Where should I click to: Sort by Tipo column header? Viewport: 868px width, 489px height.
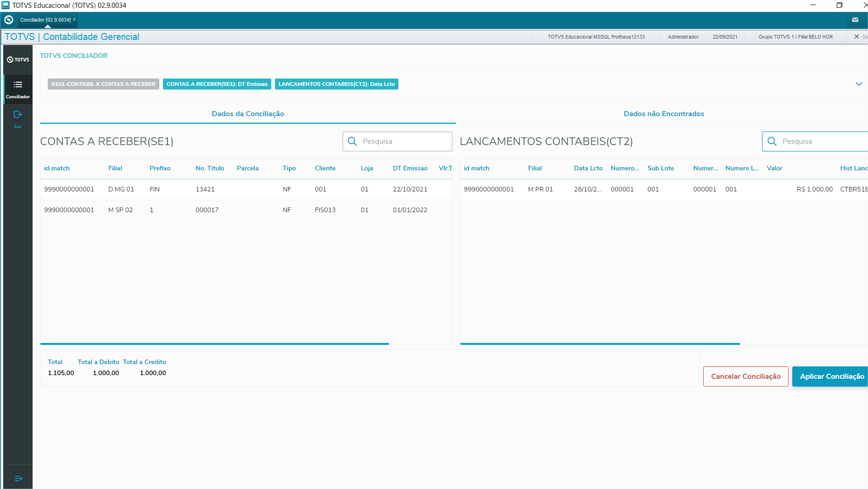coord(289,169)
